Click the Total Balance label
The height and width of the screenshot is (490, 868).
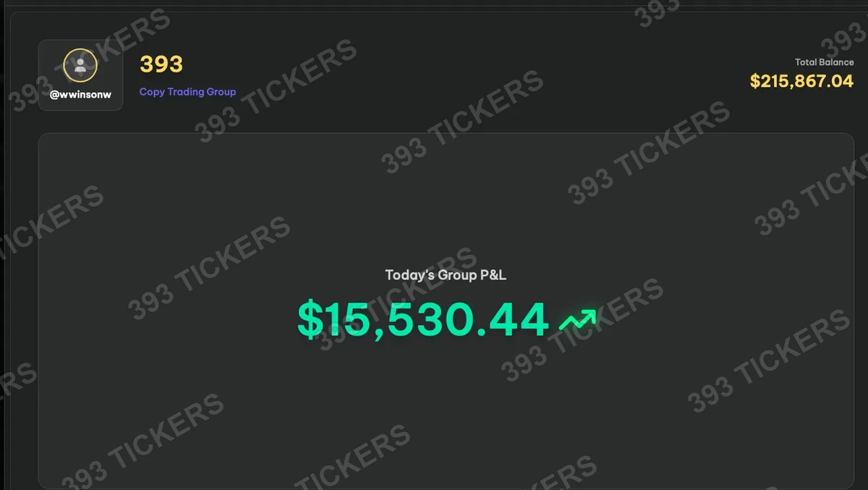[x=824, y=62]
